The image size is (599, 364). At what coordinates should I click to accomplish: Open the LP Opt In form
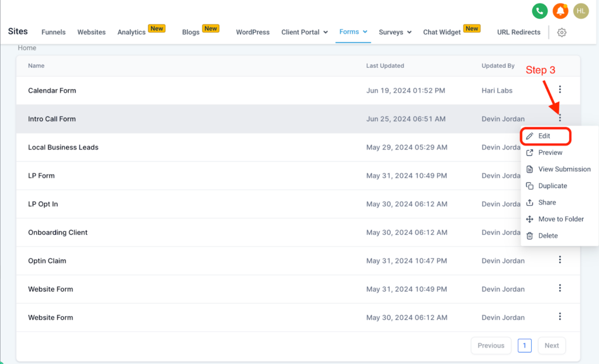[x=43, y=204]
